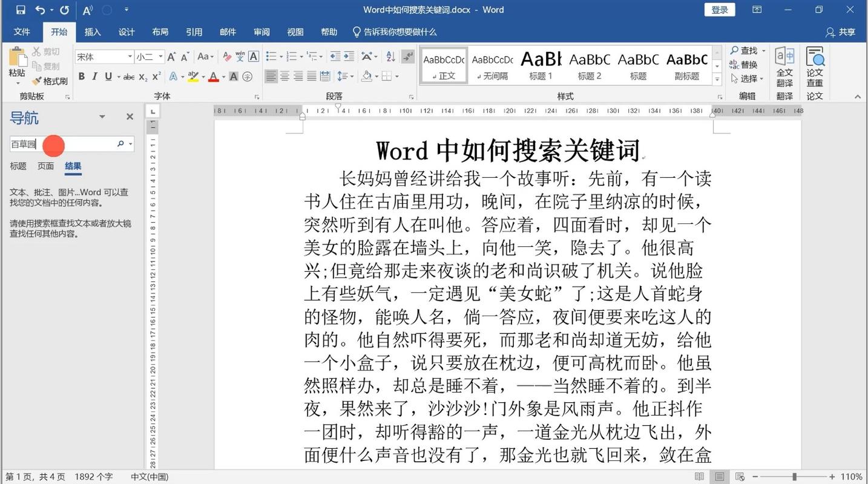Toggle italic formatting
Viewport: 868px width, 484px height.
95,77
